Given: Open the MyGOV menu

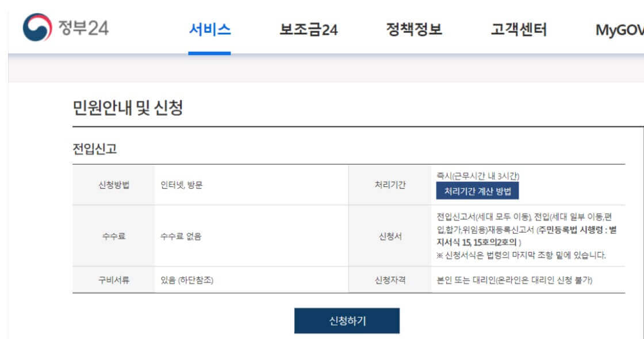Looking at the screenshot, I should [x=619, y=29].
